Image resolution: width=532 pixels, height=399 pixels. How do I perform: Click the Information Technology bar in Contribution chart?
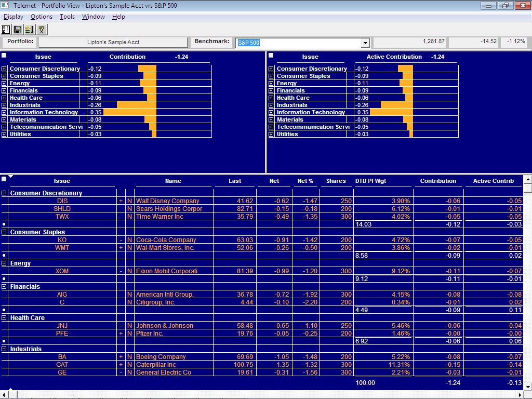(x=130, y=112)
